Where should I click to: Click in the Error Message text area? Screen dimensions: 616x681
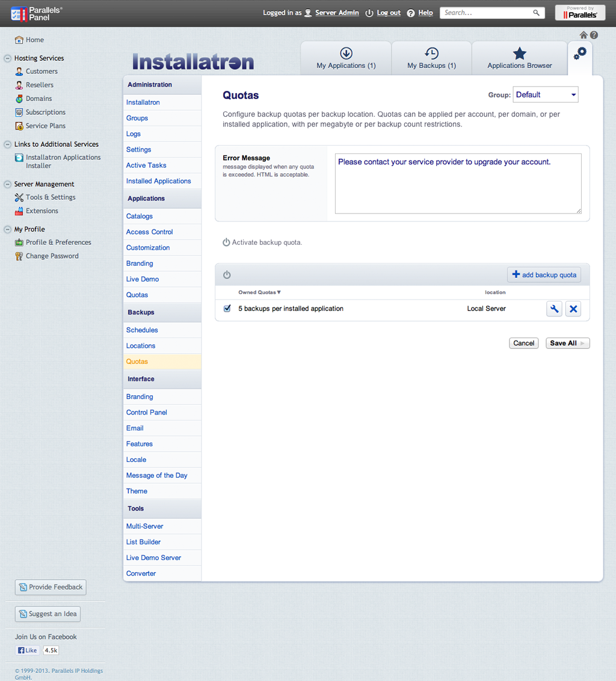click(458, 183)
